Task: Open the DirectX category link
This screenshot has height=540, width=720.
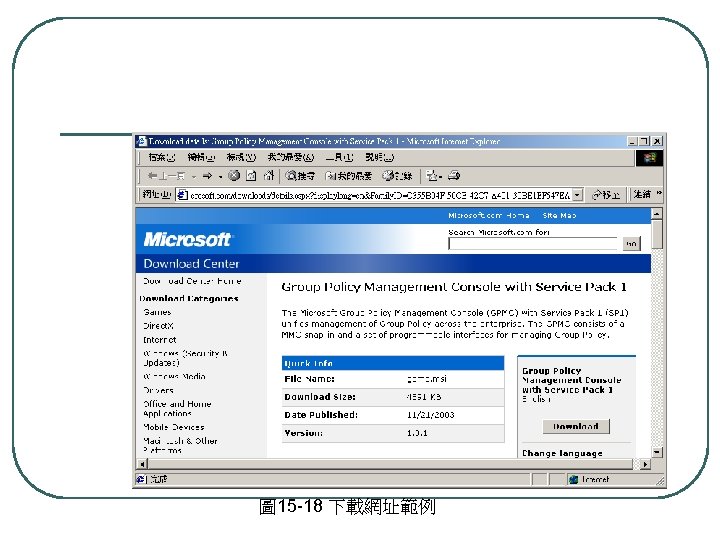Action: (158, 326)
